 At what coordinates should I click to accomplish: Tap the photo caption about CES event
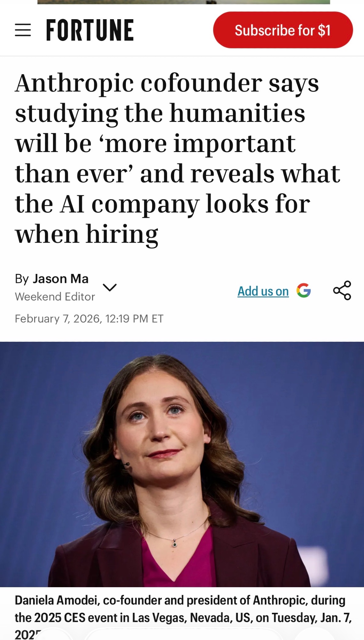[183, 617]
